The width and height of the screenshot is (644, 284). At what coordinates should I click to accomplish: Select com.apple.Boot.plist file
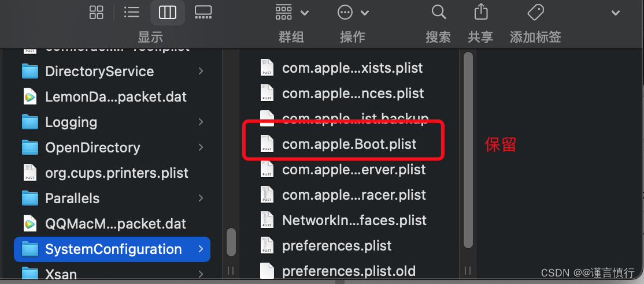point(349,144)
